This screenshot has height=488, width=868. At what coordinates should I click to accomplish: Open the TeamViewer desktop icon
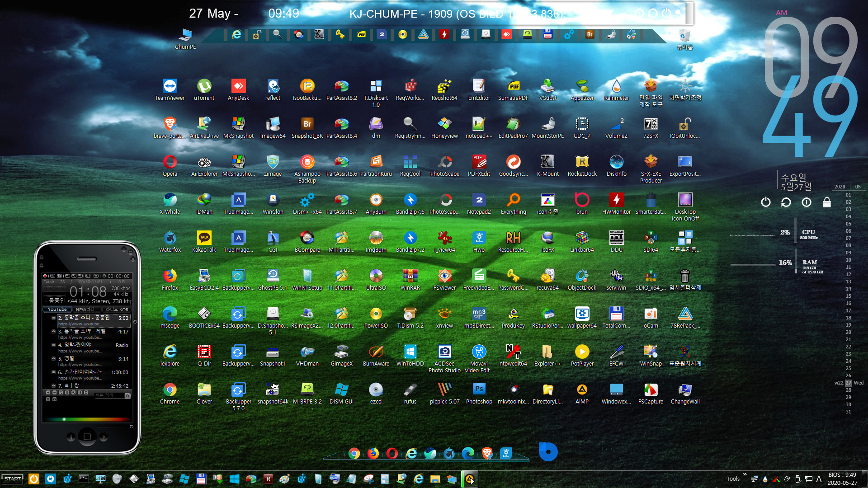(x=170, y=89)
